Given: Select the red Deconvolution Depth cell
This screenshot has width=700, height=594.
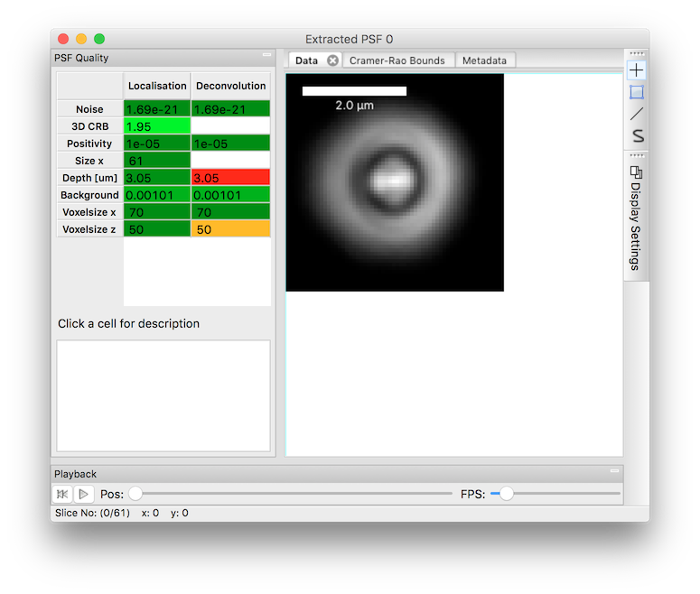Looking at the screenshot, I should [231, 178].
